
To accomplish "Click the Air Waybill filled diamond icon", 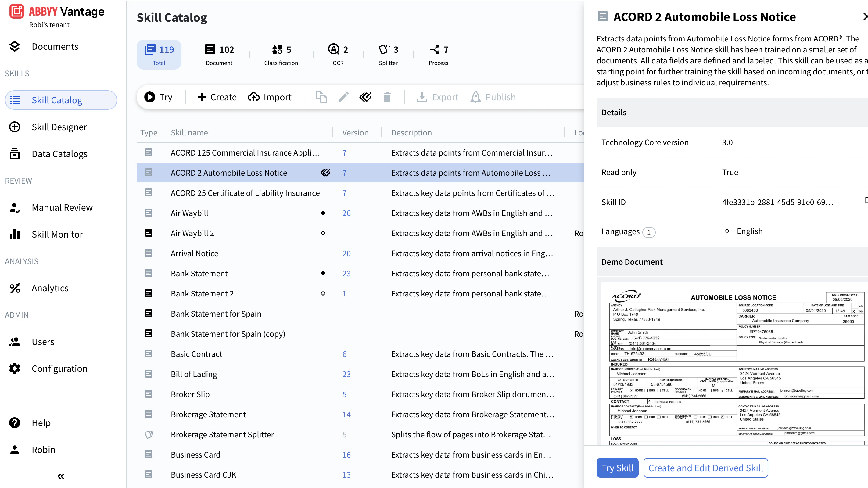I will point(323,213).
